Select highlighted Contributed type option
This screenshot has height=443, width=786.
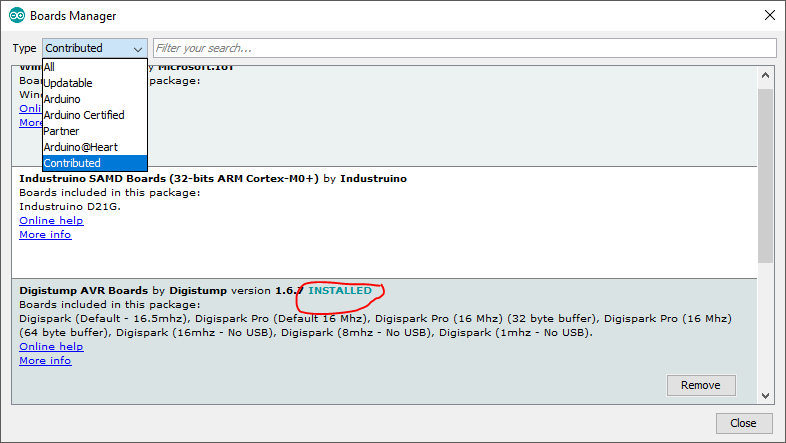[95, 163]
